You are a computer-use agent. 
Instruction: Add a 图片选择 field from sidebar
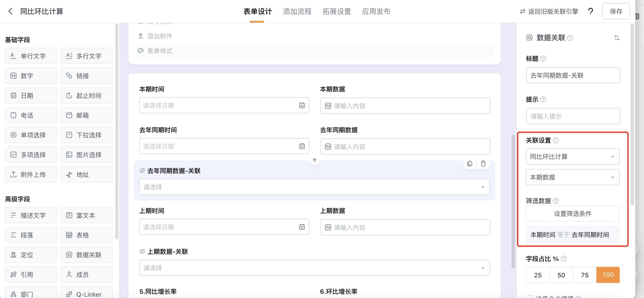pos(86,155)
